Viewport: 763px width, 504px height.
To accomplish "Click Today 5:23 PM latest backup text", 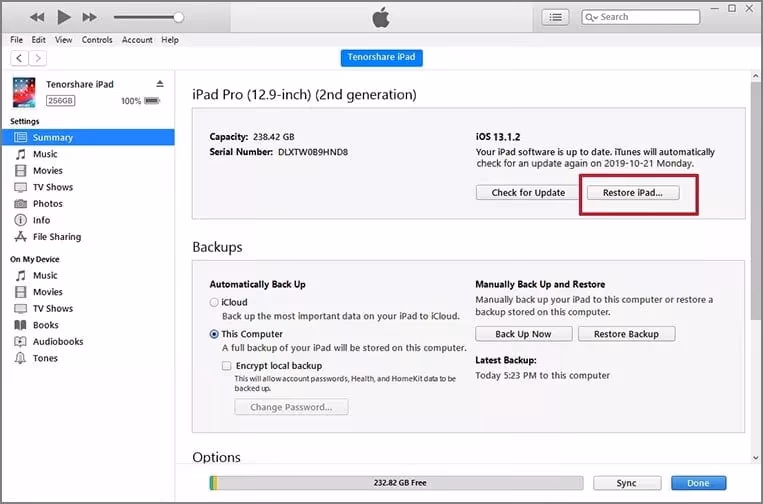I will (543, 376).
